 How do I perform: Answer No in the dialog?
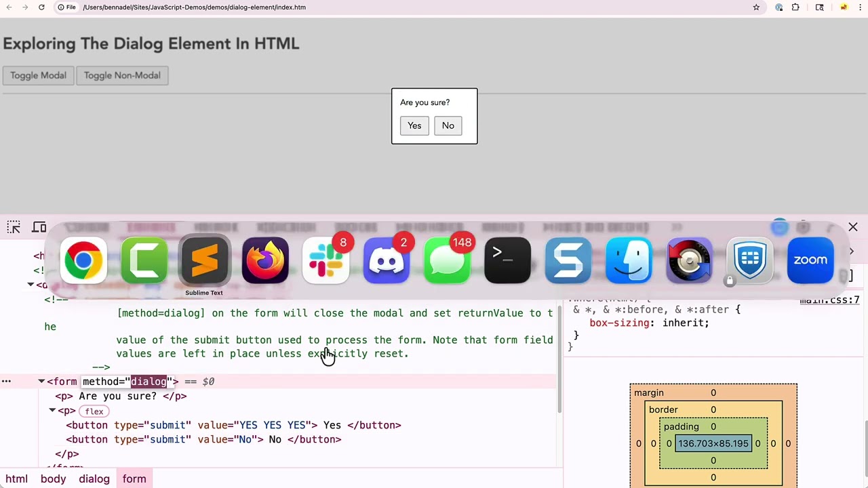click(x=448, y=125)
